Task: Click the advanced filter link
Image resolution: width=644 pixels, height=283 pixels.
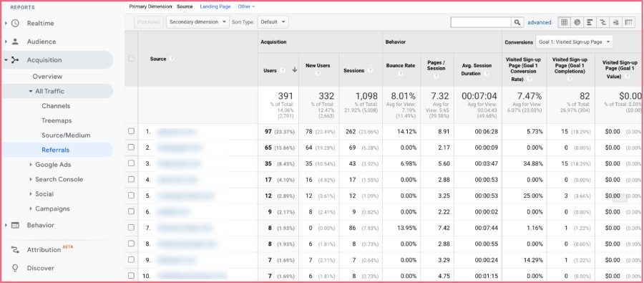Action: coord(540,23)
